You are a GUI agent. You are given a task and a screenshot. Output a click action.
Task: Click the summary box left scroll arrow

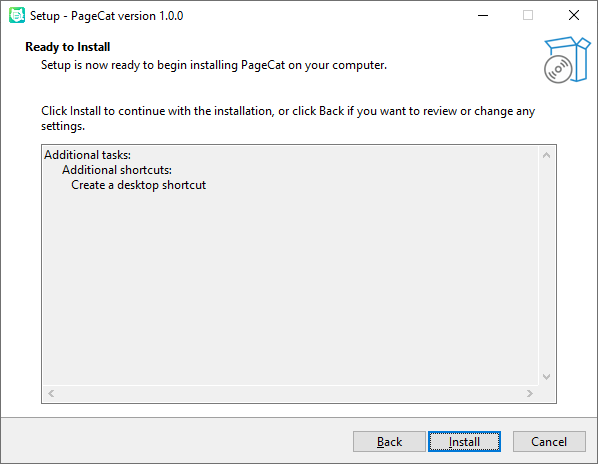51,393
